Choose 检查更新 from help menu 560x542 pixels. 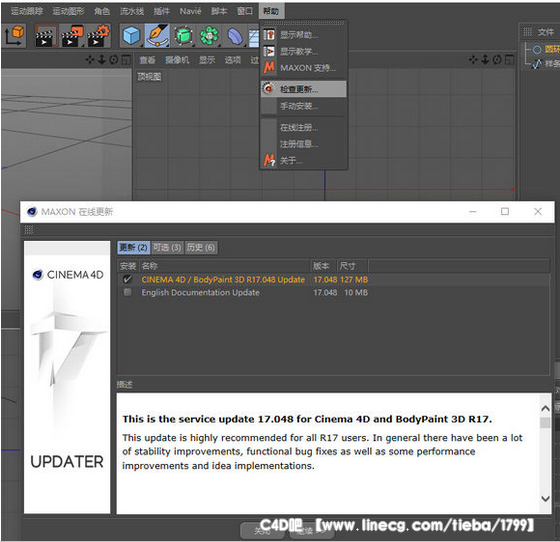(x=304, y=89)
